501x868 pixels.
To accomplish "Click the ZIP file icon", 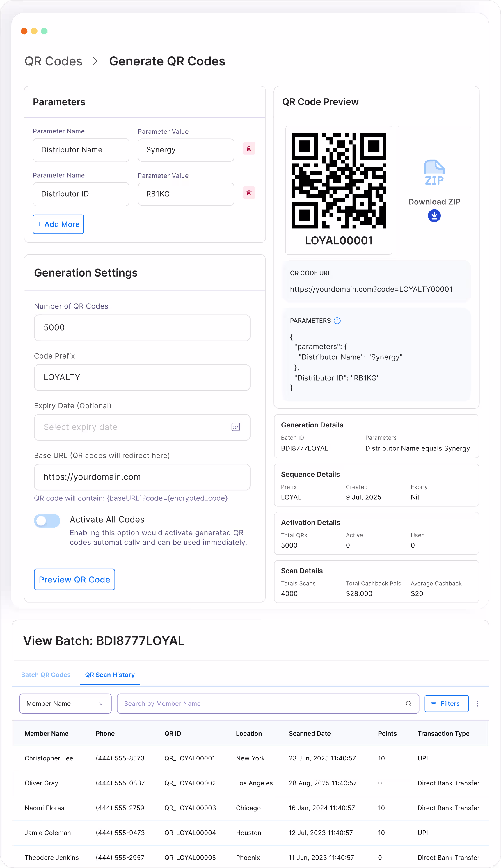I will pos(434,172).
